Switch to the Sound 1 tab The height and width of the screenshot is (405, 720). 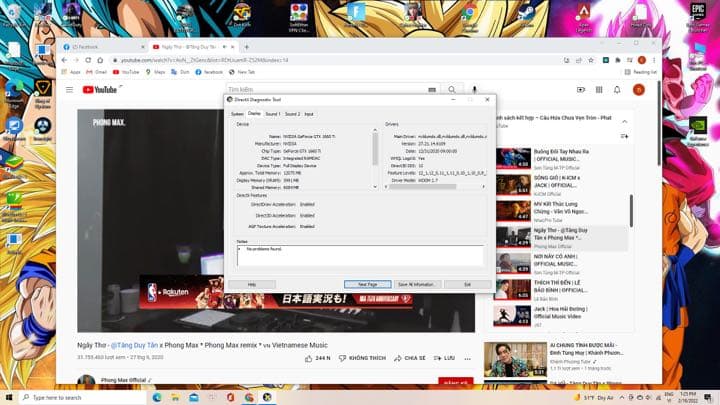[272, 114]
